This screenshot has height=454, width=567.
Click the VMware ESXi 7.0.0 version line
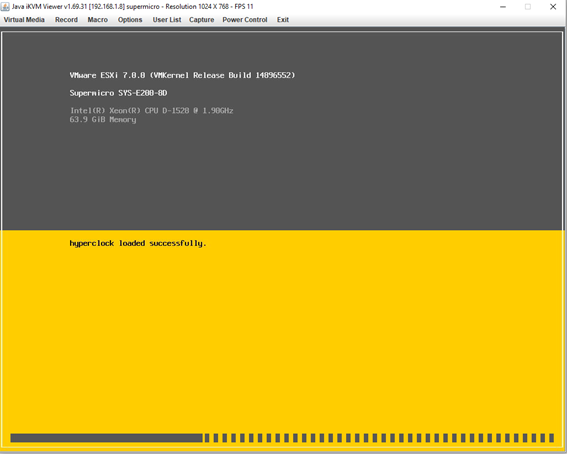coord(182,75)
